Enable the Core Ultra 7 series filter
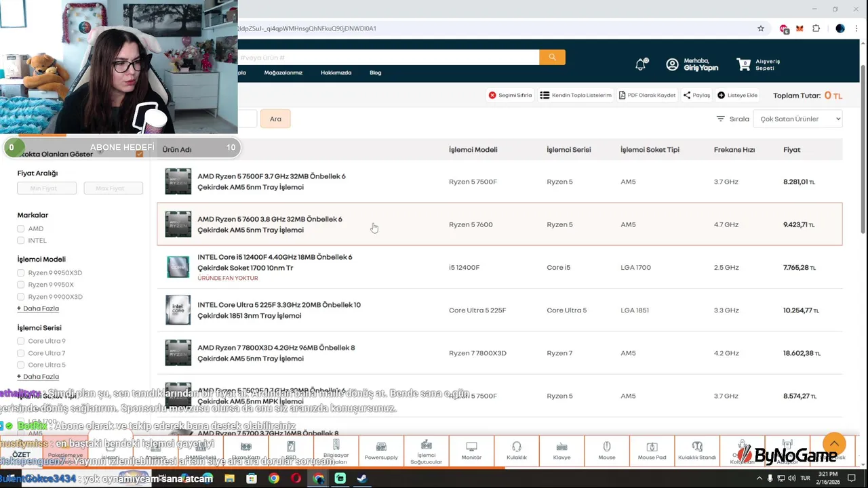 [20, 353]
